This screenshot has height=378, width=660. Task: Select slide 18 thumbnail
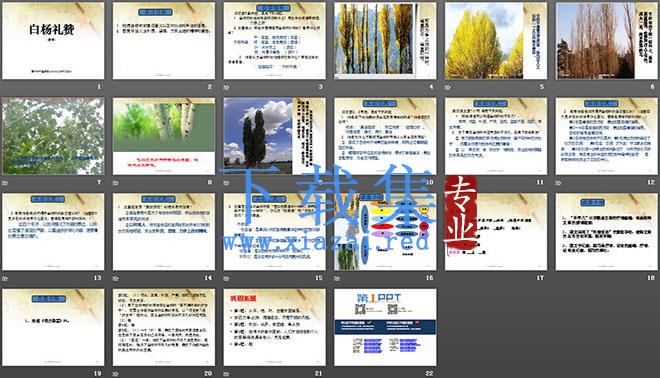click(607, 232)
